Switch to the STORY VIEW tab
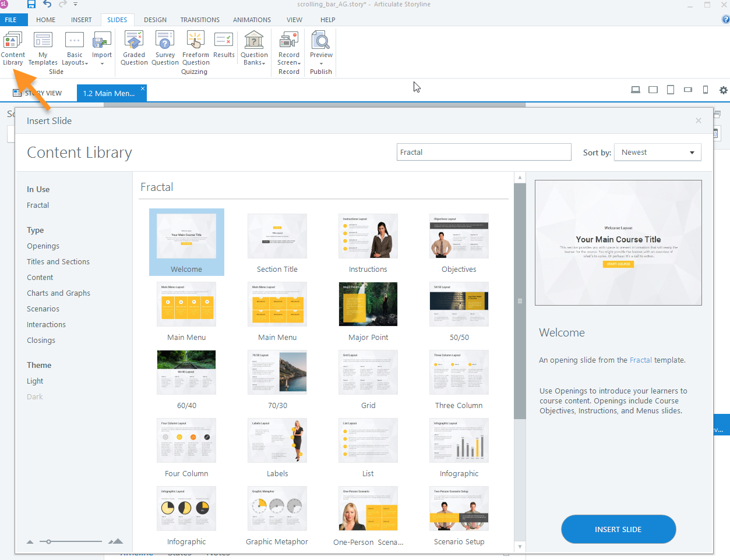Viewport: 730px width, 560px height. (x=44, y=93)
